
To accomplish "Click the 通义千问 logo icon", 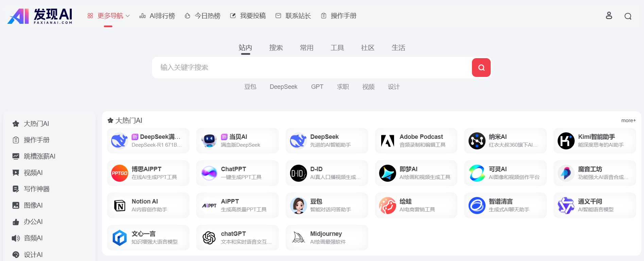I will (566, 205).
